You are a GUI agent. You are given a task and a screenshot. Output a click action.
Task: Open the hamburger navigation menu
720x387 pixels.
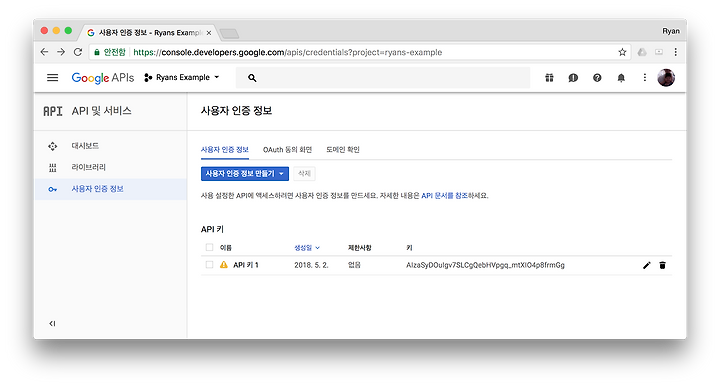click(52, 78)
